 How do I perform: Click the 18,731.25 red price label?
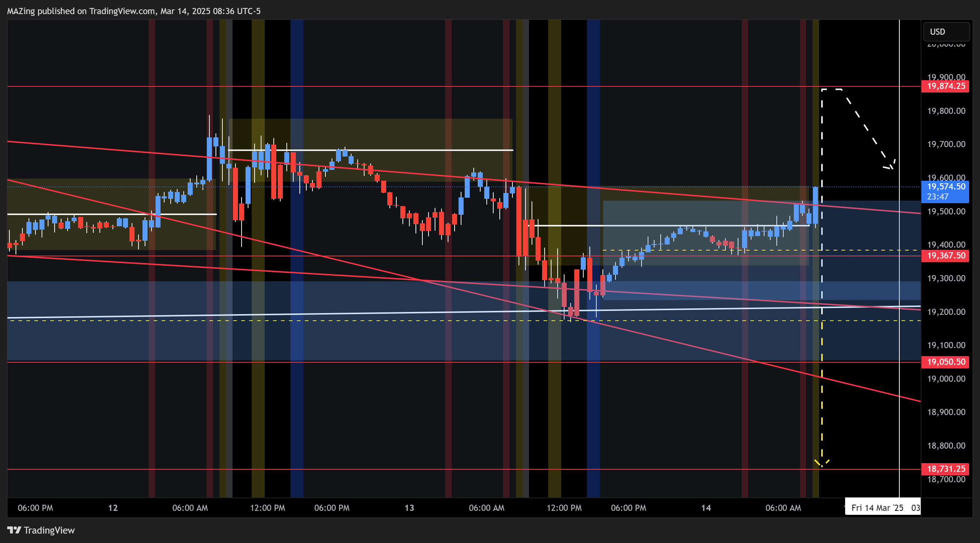[x=945, y=469]
